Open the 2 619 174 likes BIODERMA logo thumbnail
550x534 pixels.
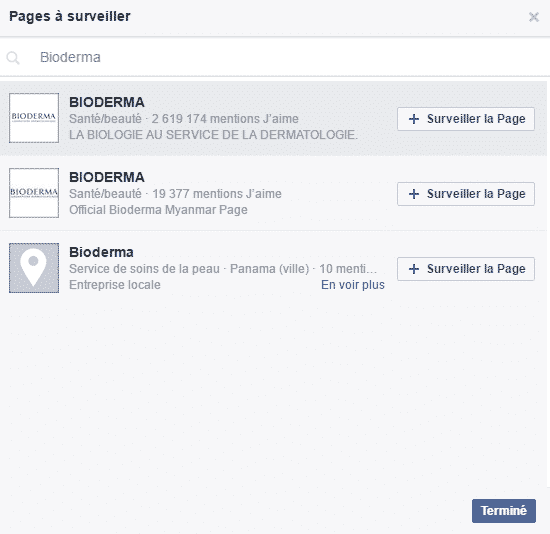[x=34, y=118]
